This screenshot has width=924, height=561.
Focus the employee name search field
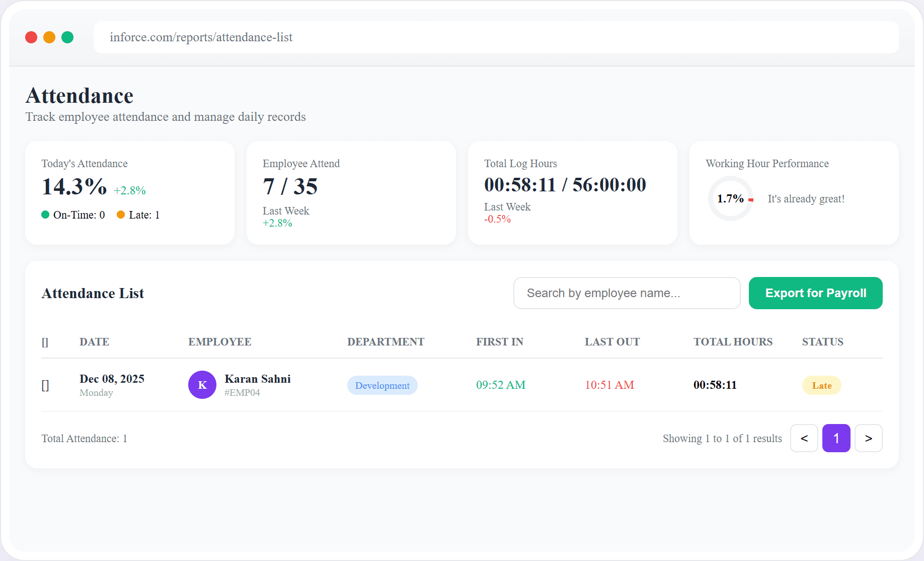tap(627, 293)
